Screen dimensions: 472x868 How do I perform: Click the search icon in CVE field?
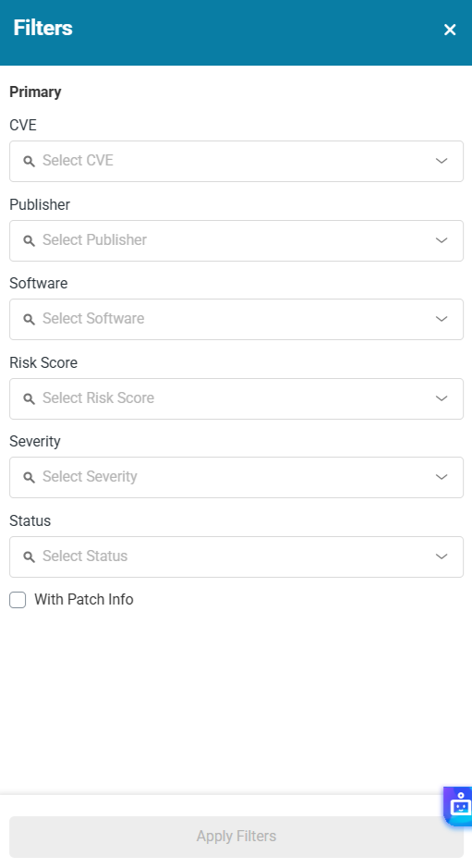29,161
